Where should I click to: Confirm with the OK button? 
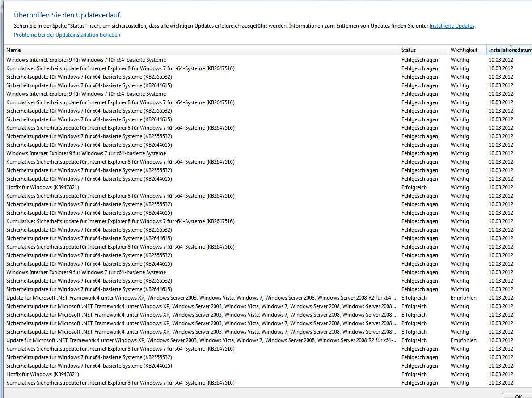tap(518, 396)
